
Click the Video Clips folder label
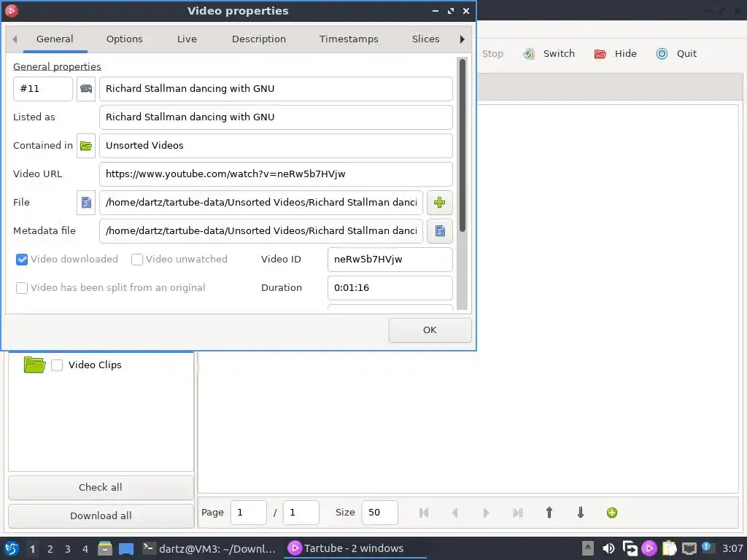[95, 365]
